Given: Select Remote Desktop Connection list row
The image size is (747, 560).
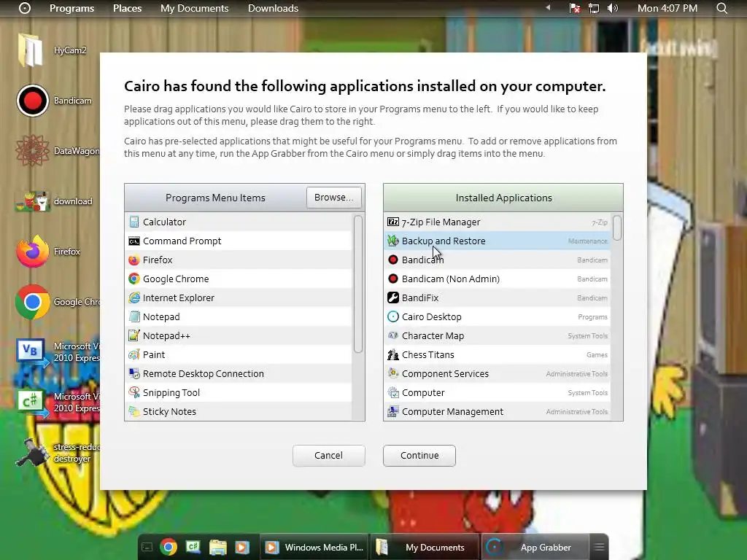Looking at the screenshot, I should (x=239, y=374).
